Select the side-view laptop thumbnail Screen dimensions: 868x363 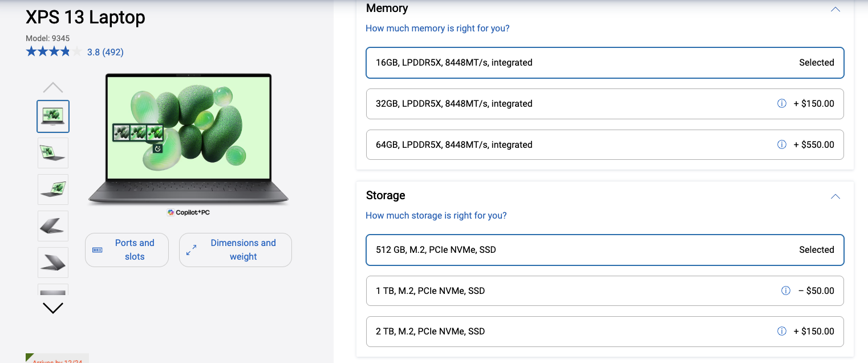(x=52, y=226)
